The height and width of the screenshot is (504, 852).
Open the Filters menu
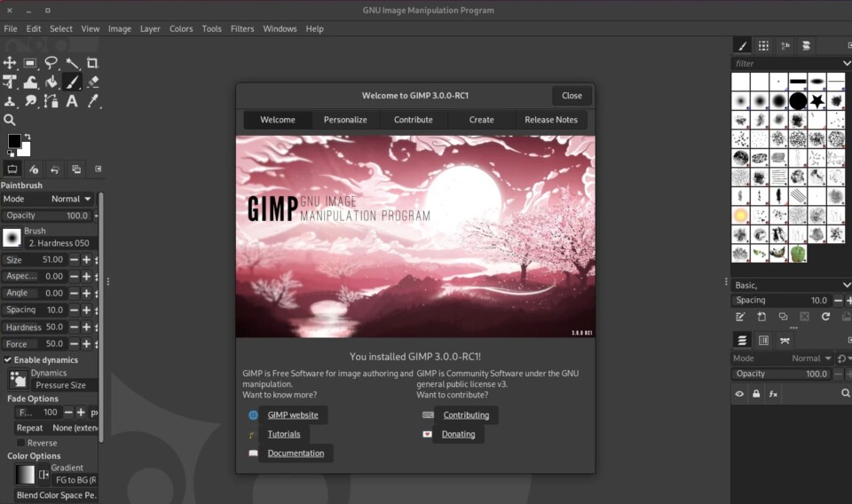pos(242,28)
